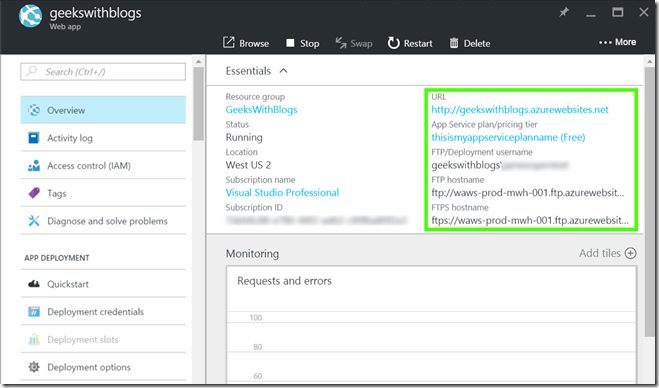Click the Stop square icon
This screenshot has height=388, width=659.
pyautogui.click(x=290, y=43)
